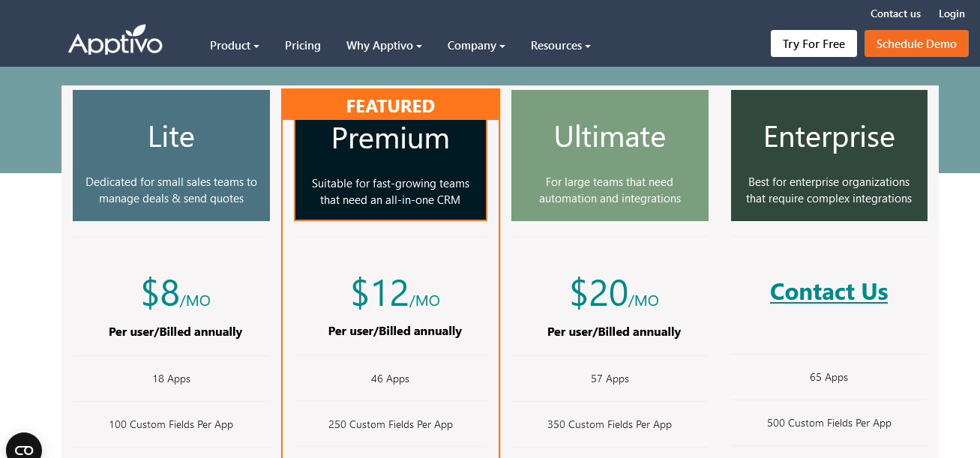Click the Login link
The height and width of the screenshot is (458, 980).
pyautogui.click(x=952, y=13)
